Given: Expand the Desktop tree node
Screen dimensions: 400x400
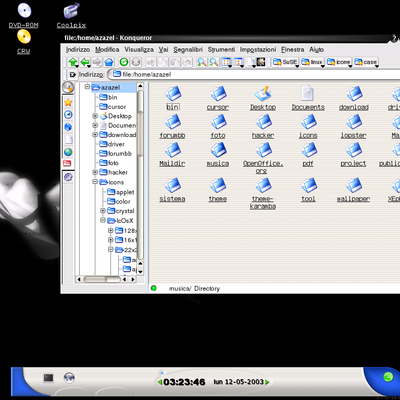Looking at the screenshot, I should click(95, 116).
